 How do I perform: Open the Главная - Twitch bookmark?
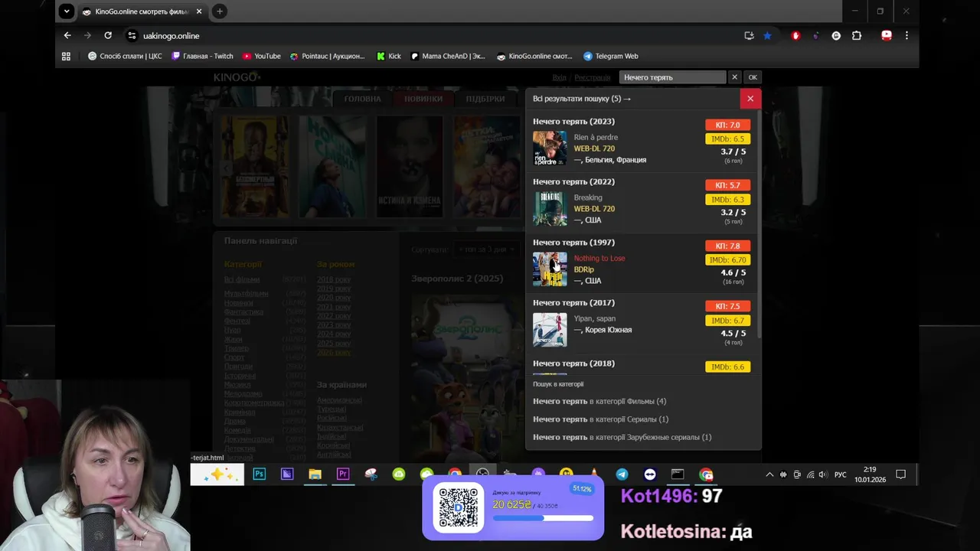[x=202, y=56]
